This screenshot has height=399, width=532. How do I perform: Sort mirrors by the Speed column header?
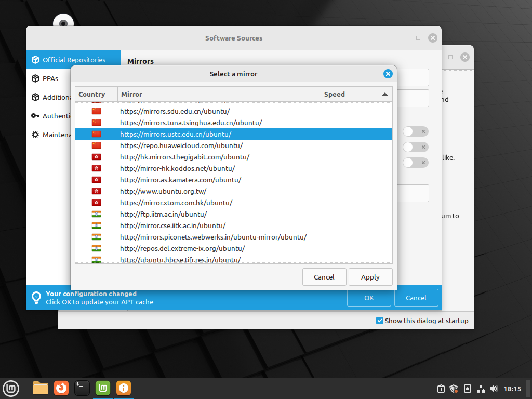pos(356,94)
